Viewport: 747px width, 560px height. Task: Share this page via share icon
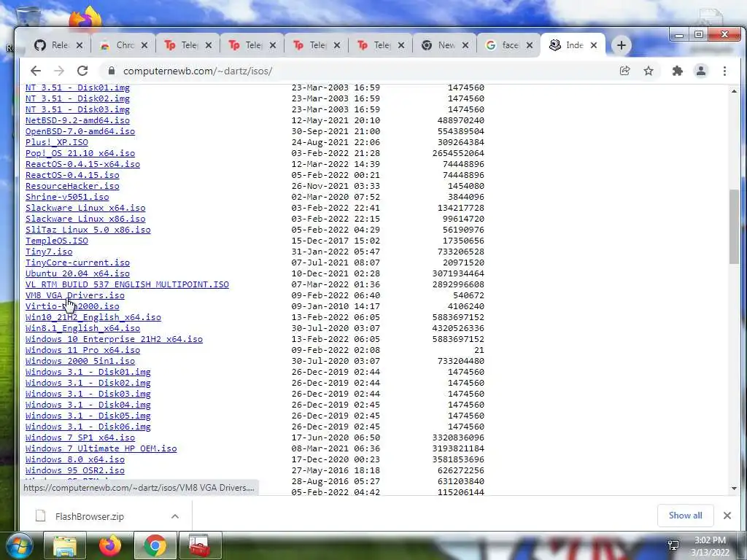(x=624, y=71)
